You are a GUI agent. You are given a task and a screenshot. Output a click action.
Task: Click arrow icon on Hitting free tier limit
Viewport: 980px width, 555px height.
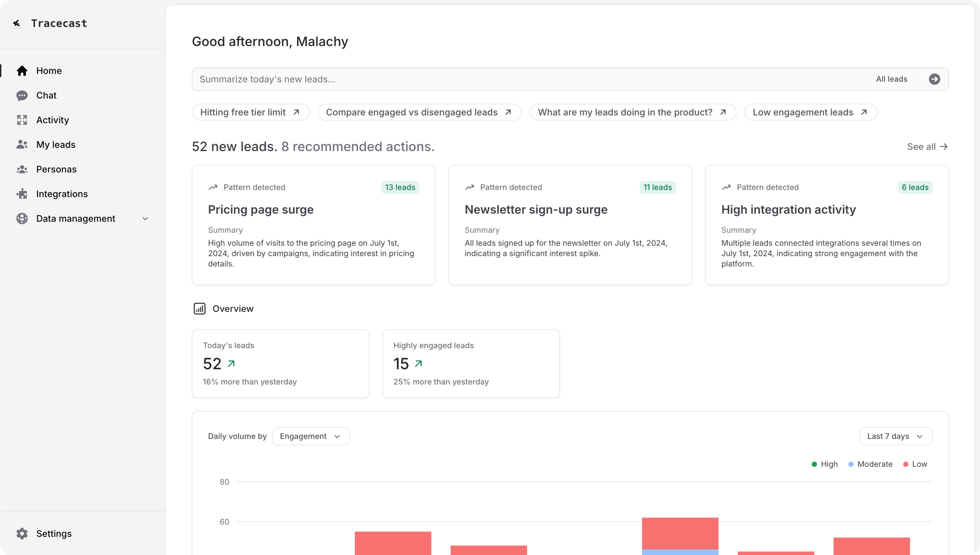(x=296, y=112)
